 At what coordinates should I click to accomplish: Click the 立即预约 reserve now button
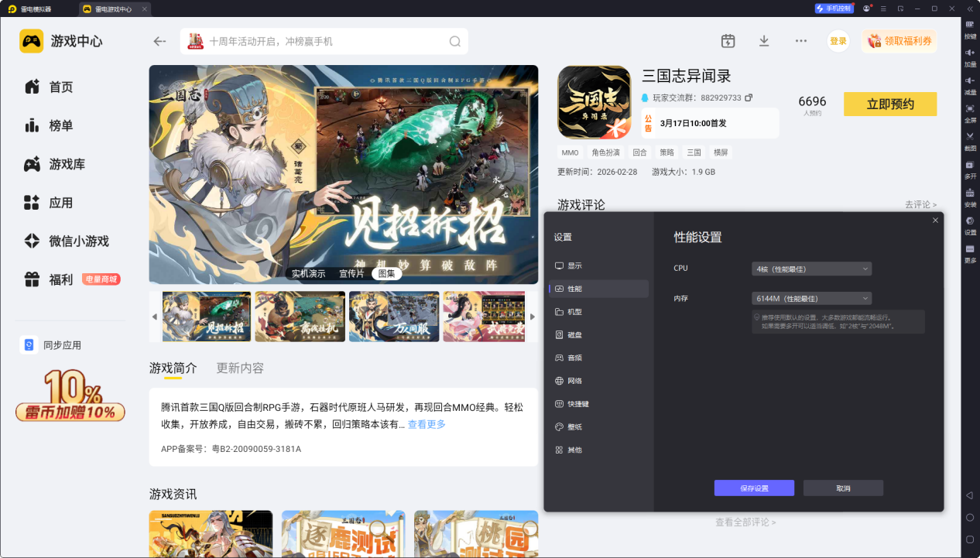tap(890, 104)
